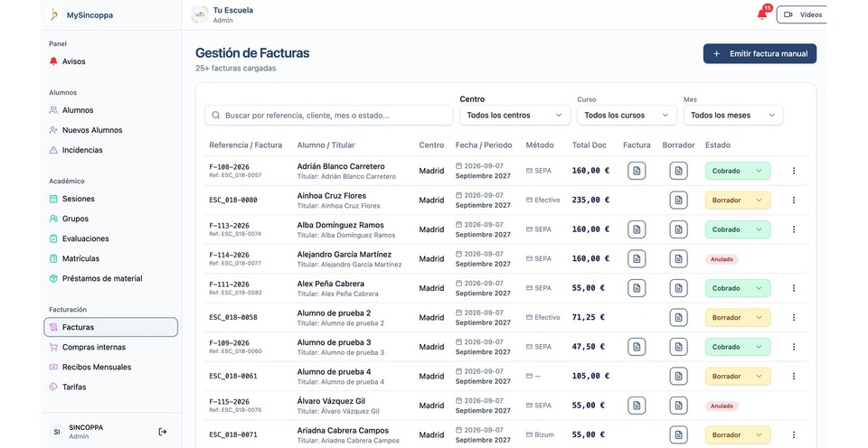Open more options for Adrián Blanco Carretero row
The image size is (868, 448).
tap(794, 171)
